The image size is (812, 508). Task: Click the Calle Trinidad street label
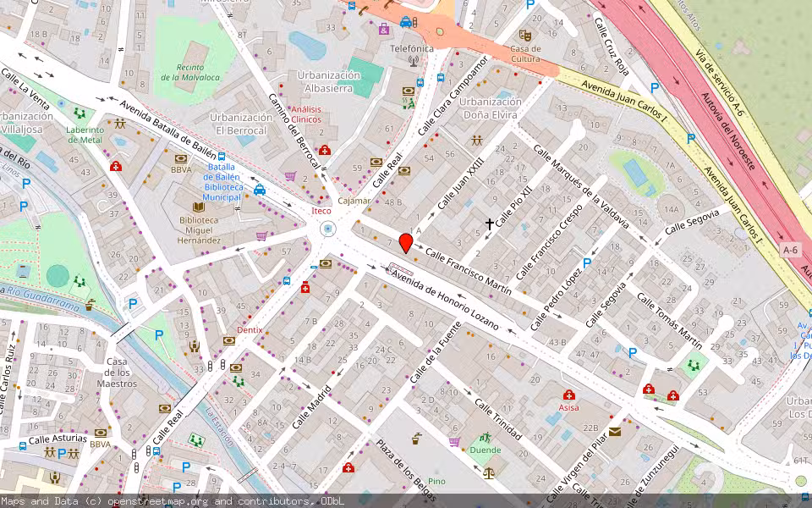[497, 419]
